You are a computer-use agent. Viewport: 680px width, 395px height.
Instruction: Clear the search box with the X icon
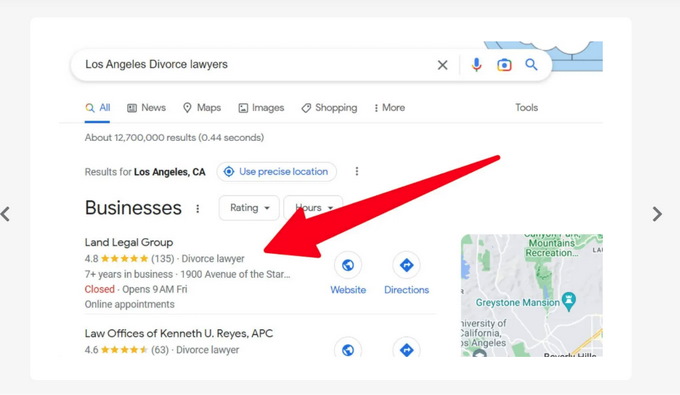point(442,65)
